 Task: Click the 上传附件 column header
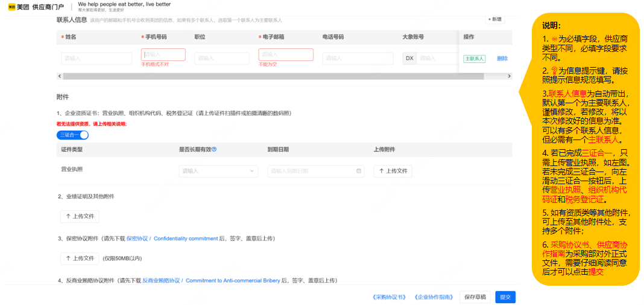384,149
